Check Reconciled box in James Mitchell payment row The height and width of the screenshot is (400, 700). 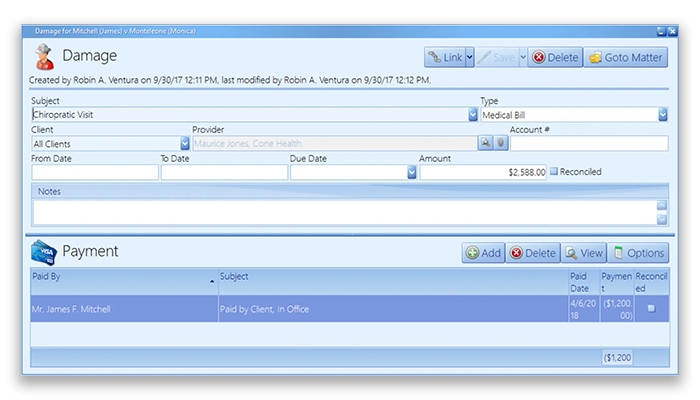651,309
